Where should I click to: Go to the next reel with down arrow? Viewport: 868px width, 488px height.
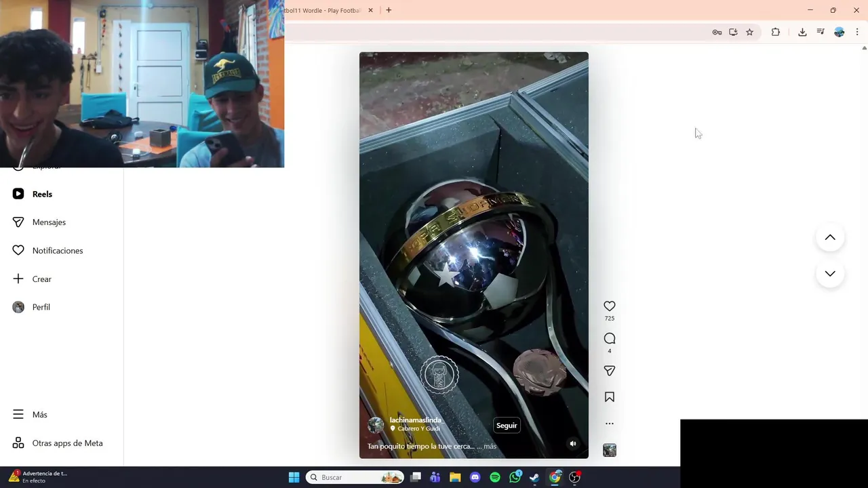[830, 274]
